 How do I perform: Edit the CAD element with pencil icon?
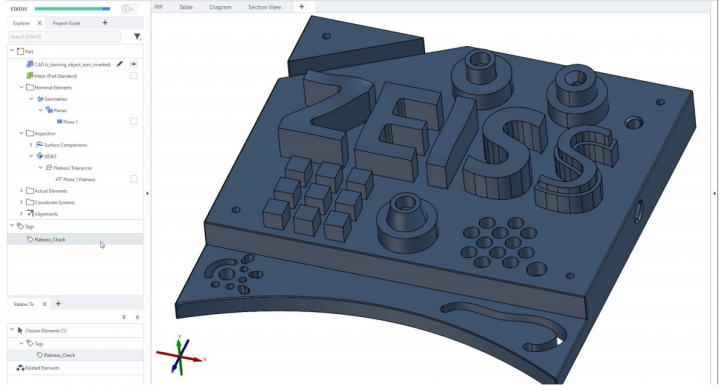(120, 64)
